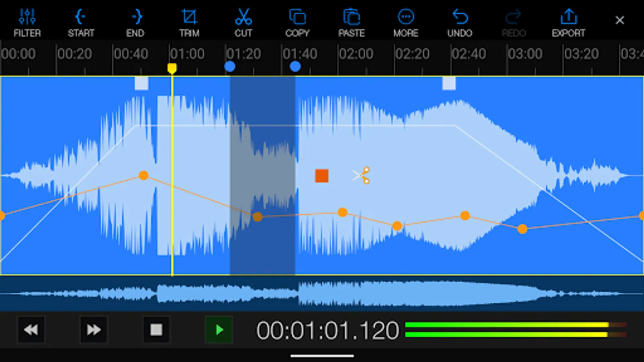
Task: Trim the audio selection
Action: coord(189,23)
